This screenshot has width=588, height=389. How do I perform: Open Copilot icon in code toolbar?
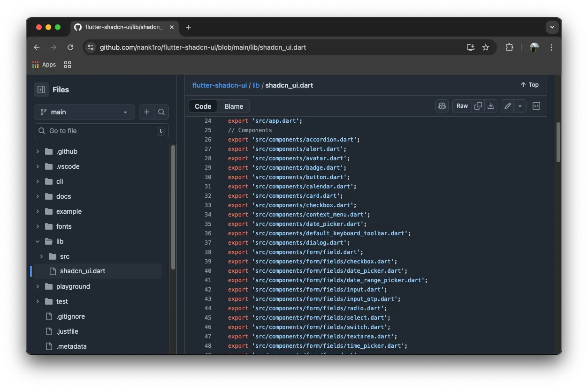442,106
